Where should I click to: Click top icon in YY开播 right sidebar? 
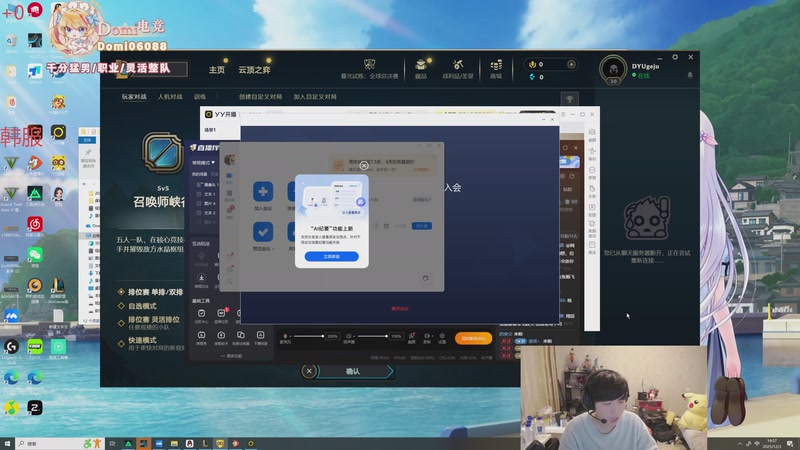pos(592,132)
